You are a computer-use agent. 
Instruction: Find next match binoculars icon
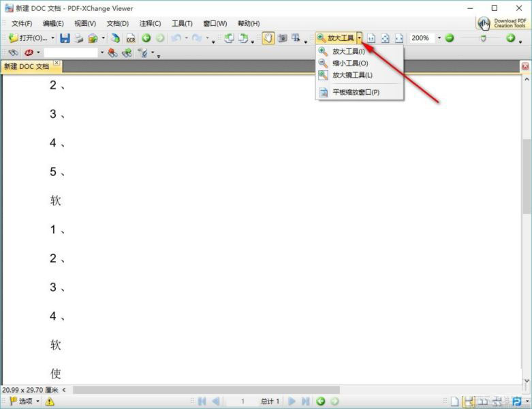click(x=127, y=53)
